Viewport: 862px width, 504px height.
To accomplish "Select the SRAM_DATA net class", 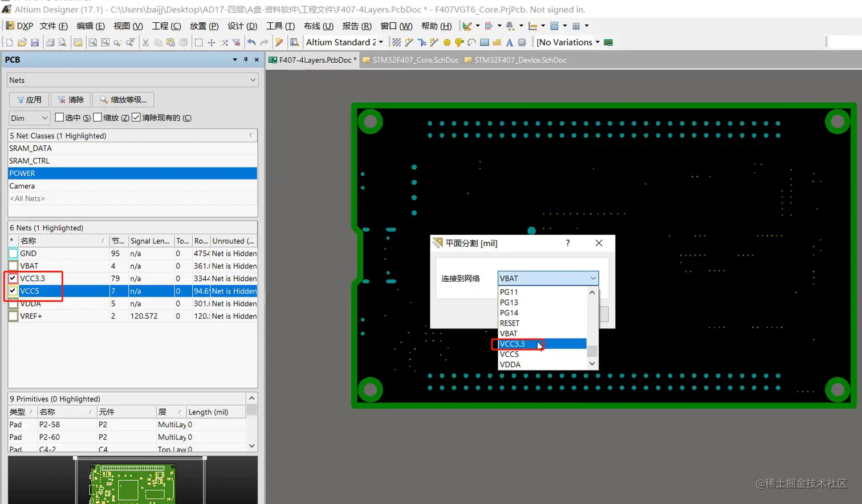I will click(x=31, y=148).
